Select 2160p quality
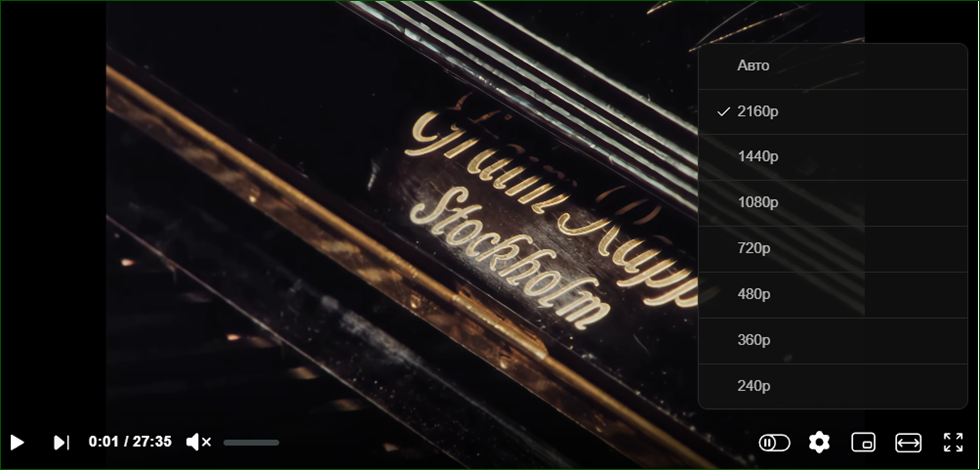This screenshot has width=980, height=470. [832, 112]
